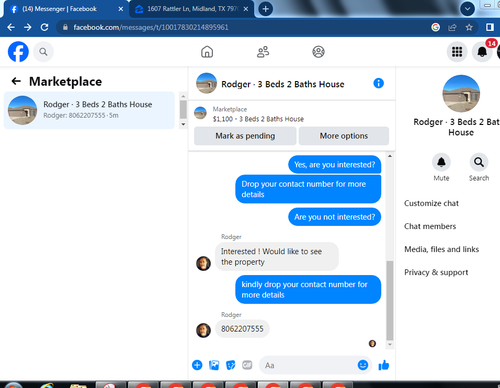Screen dimensions: 500x388
Task: Mute the conversation with the bell icon
Action: pyautogui.click(x=441, y=162)
